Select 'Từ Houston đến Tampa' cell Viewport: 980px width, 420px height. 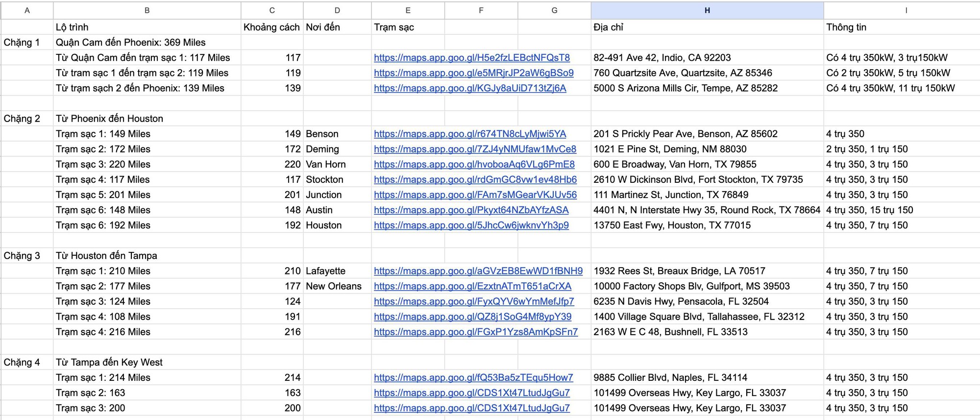[x=147, y=256]
